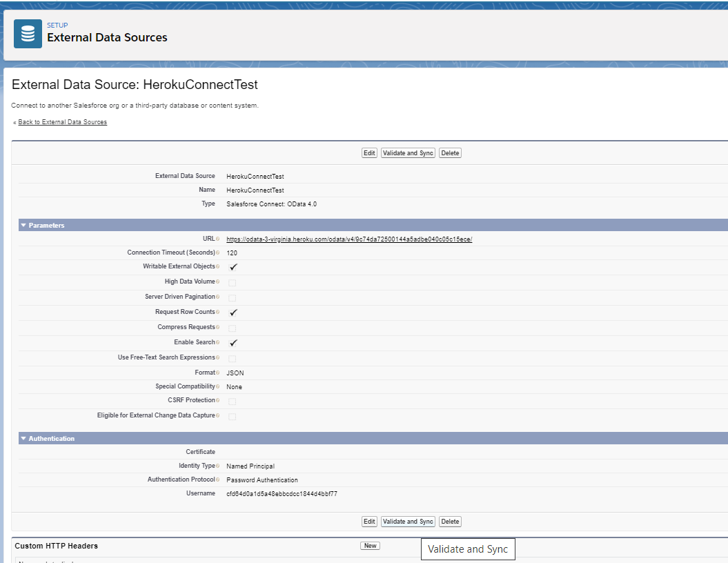Enable the High Data Volume checkbox
The height and width of the screenshot is (563, 728).
point(233,282)
